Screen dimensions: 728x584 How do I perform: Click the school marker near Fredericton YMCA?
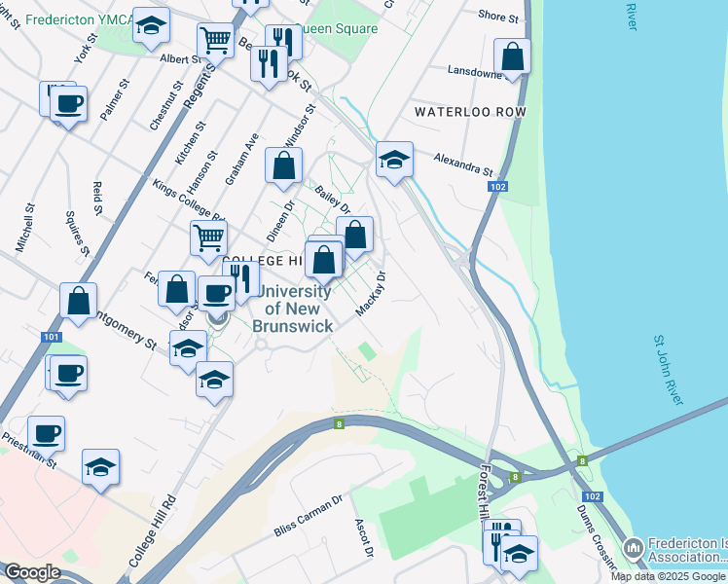(152, 27)
